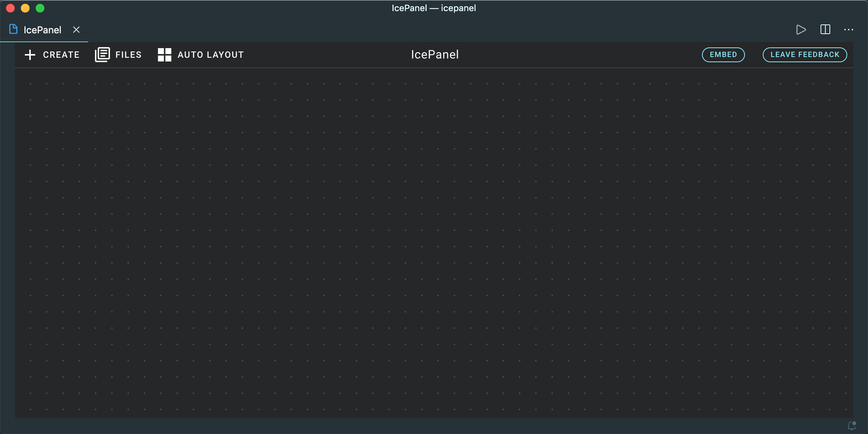The image size is (868, 434).
Task: Split the editor with the split icon
Action: (825, 30)
